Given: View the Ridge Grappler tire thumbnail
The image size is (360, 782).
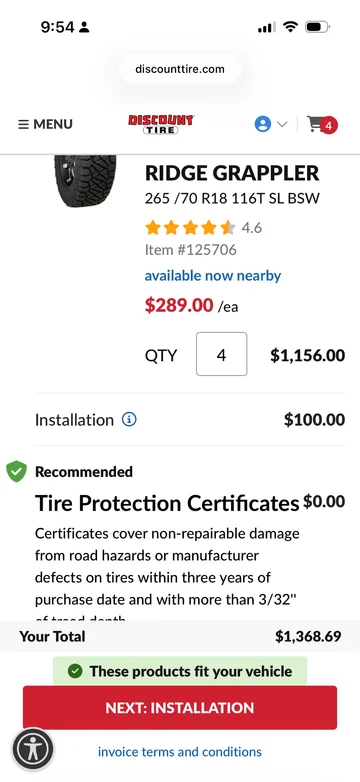Looking at the screenshot, I should (85, 181).
